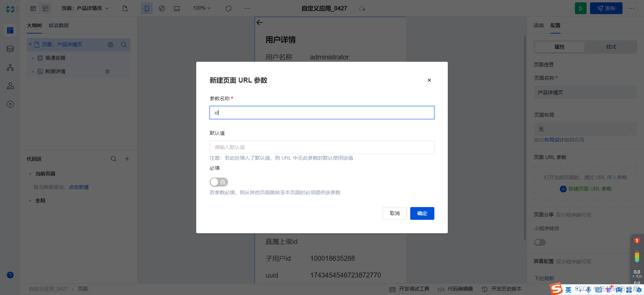The image size is (644, 295).
Task: Click the cloud sync status icon
Action: point(362,8)
